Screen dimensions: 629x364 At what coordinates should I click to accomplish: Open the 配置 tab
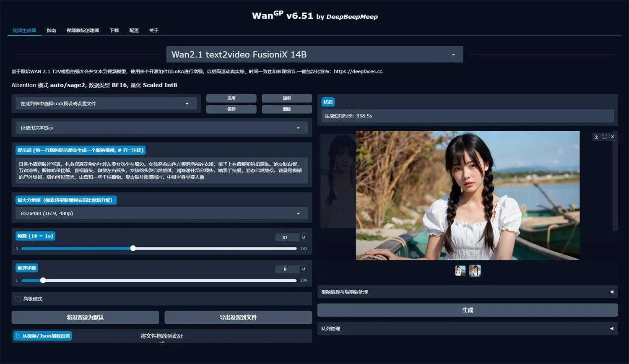pos(134,31)
